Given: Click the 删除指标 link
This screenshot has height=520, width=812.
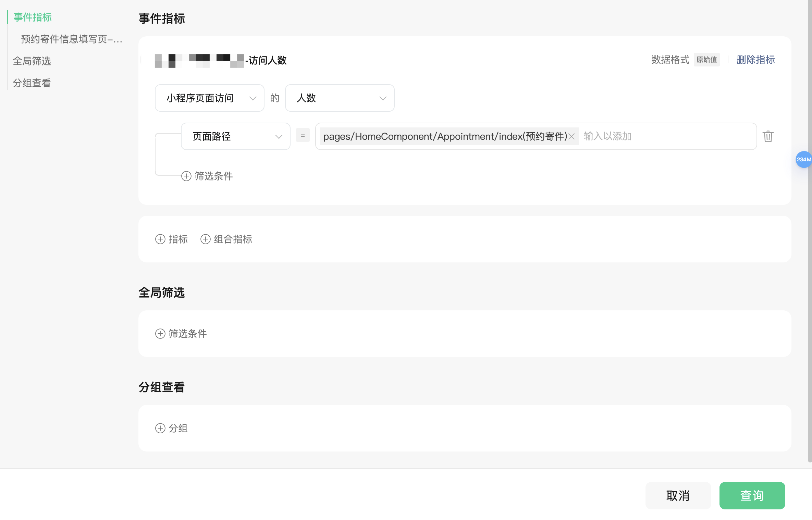Looking at the screenshot, I should click(755, 60).
